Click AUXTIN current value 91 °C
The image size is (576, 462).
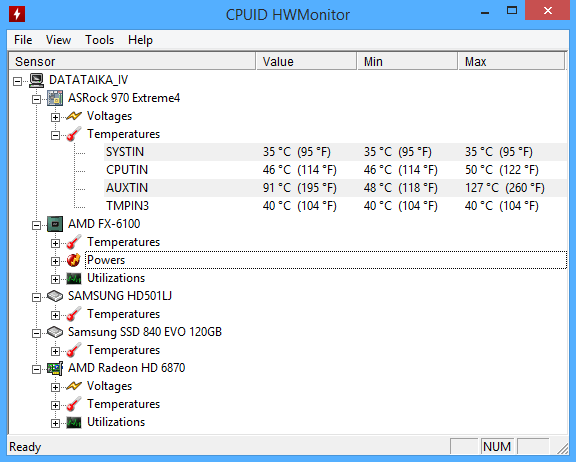click(299, 188)
